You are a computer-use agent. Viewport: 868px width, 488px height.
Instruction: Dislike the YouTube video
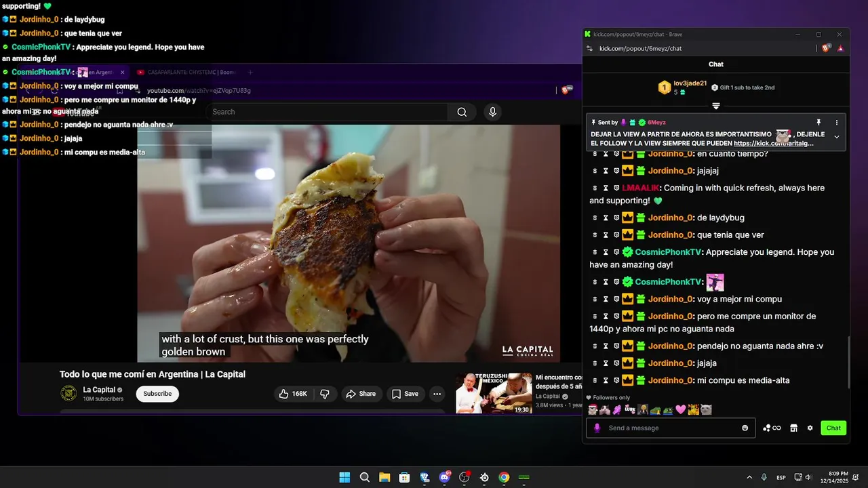325,394
